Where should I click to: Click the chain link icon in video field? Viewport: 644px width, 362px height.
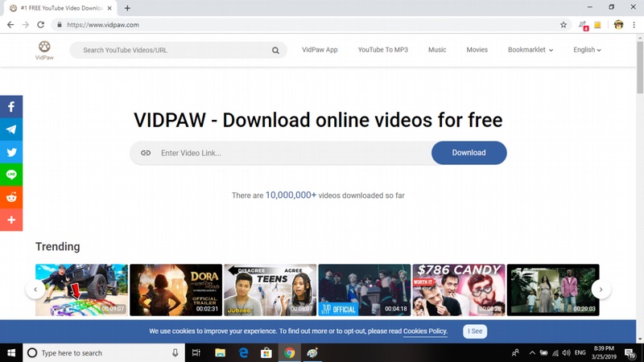pyautogui.click(x=146, y=153)
